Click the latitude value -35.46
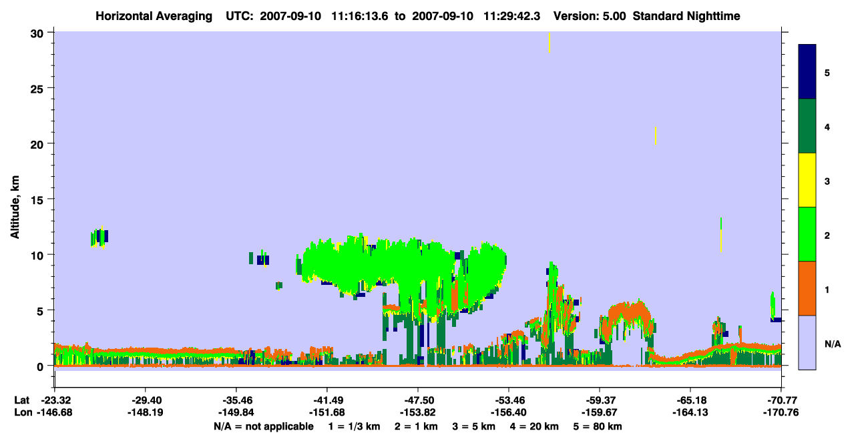The image size is (868, 445). pyautogui.click(x=236, y=400)
